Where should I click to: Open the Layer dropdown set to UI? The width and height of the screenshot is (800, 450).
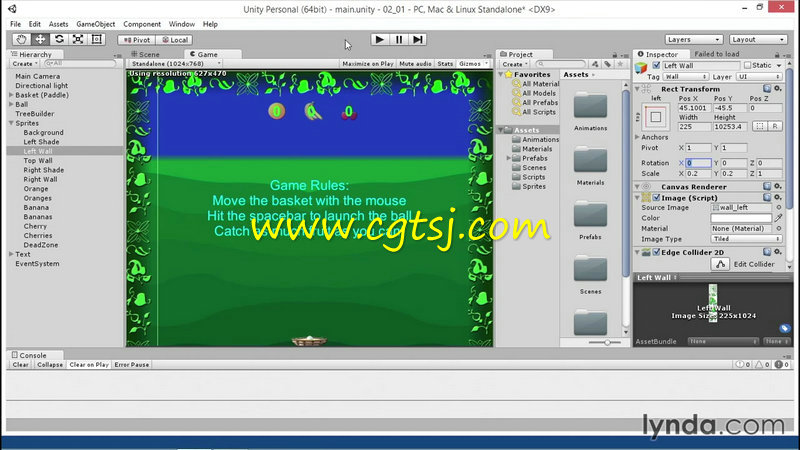[x=759, y=77]
